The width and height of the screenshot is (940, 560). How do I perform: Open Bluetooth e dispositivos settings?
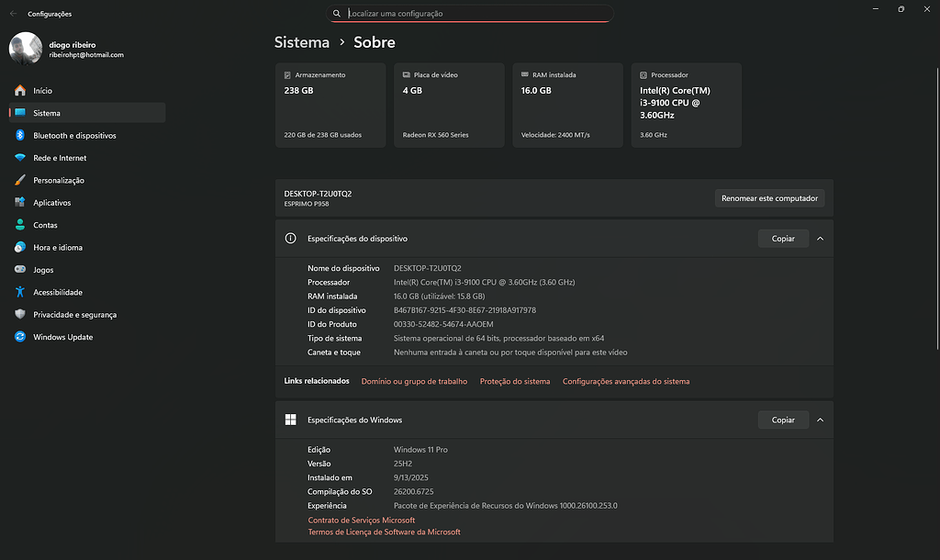click(x=72, y=135)
